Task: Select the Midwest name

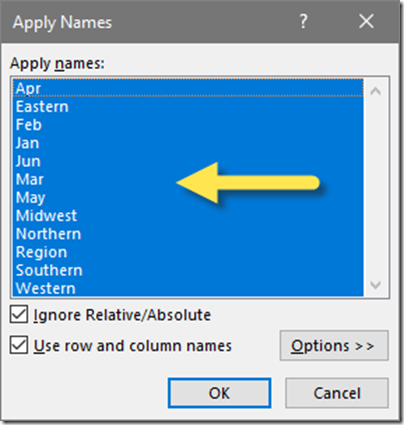Action: tap(188, 216)
